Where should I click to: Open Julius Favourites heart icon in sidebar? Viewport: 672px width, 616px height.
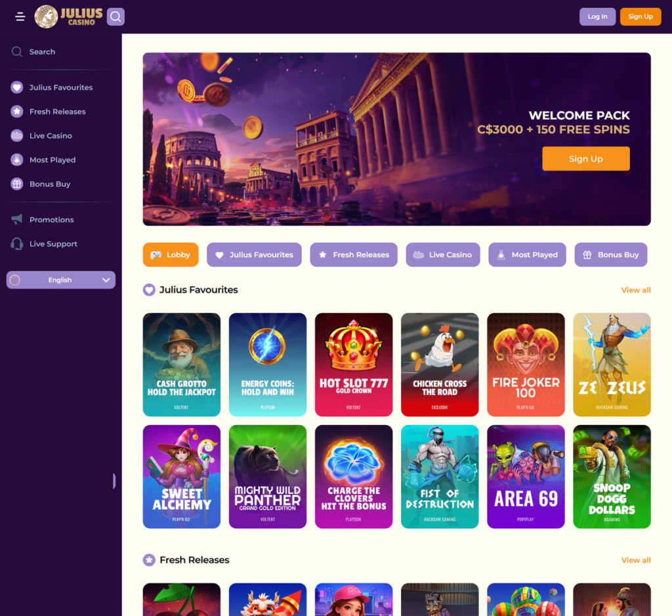(x=16, y=87)
